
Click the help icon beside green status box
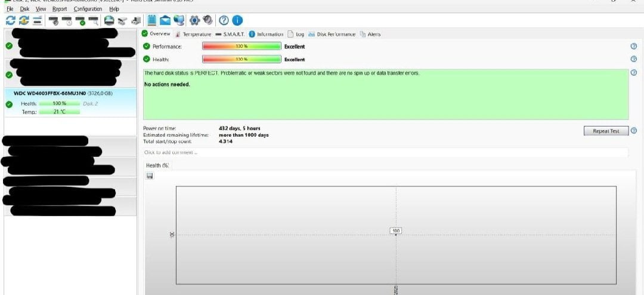(x=633, y=72)
